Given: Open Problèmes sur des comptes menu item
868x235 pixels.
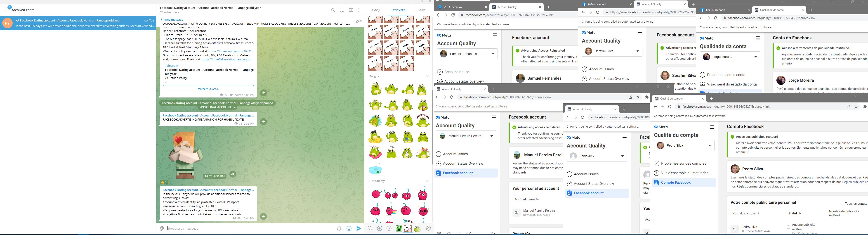Looking at the screenshot, I should (x=683, y=164).
